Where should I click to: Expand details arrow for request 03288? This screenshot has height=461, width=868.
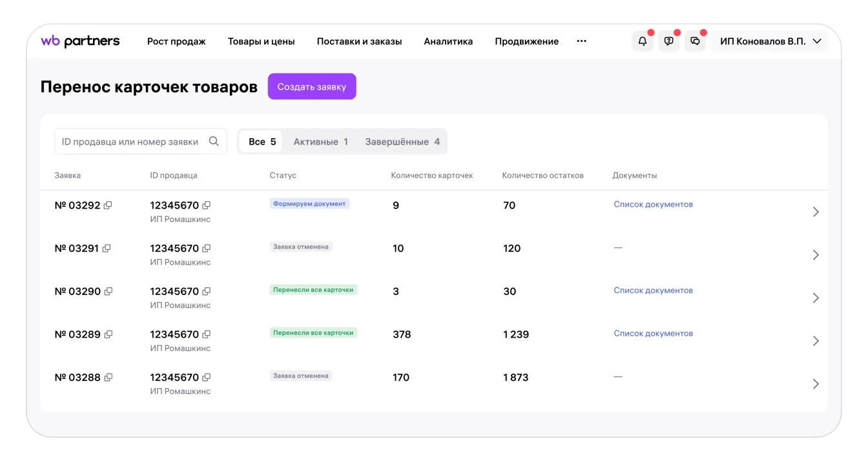pyautogui.click(x=816, y=384)
